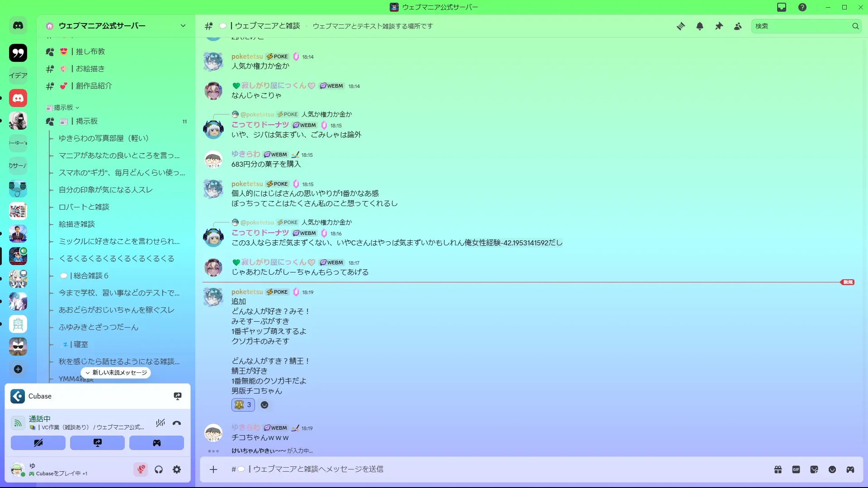Collapse the 掲示板 category
This screenshot has height=488, width=868.
[x=63, y=108]
